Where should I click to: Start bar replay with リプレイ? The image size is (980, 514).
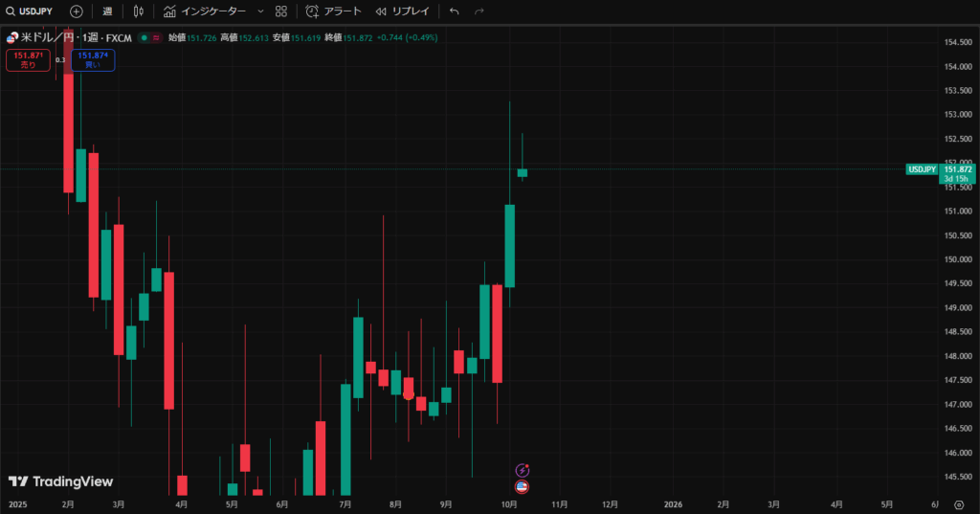tap(402, 11)
